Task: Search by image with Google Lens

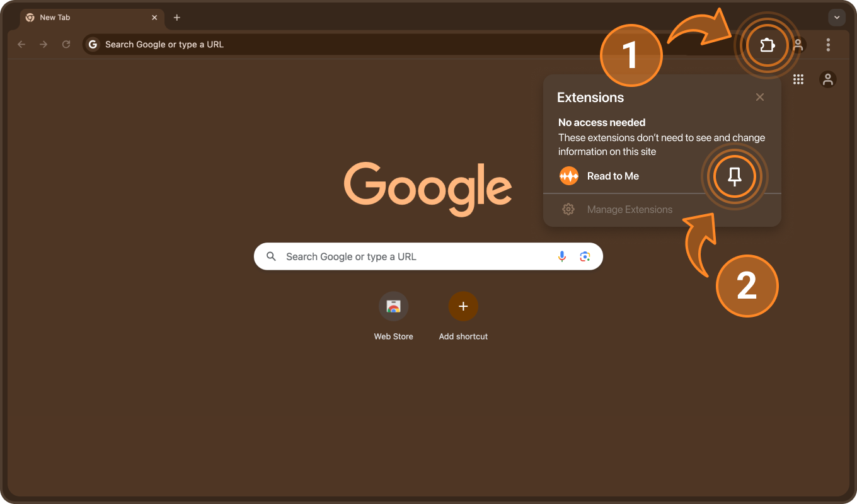Action: [585, 256]
